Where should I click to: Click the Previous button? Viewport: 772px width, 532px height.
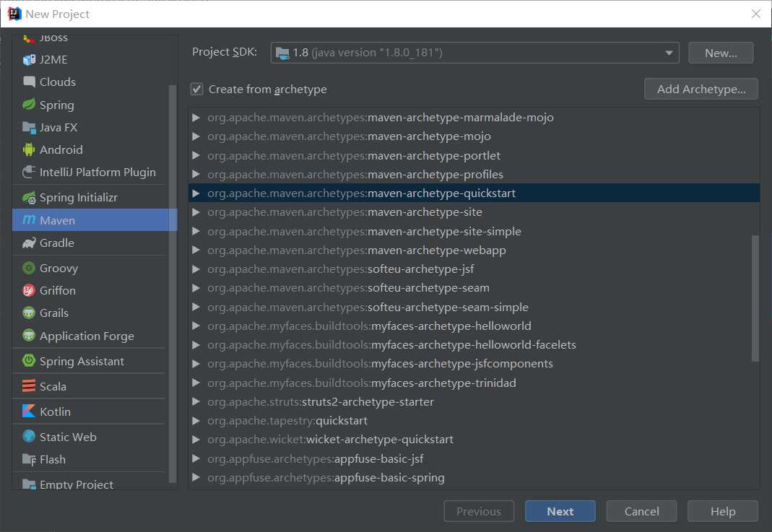(479, 511)
